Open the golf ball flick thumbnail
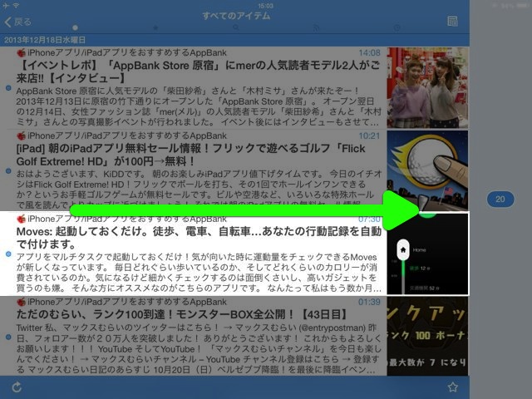Viewport: 532px width, 399px height. [x=427, y=170]
